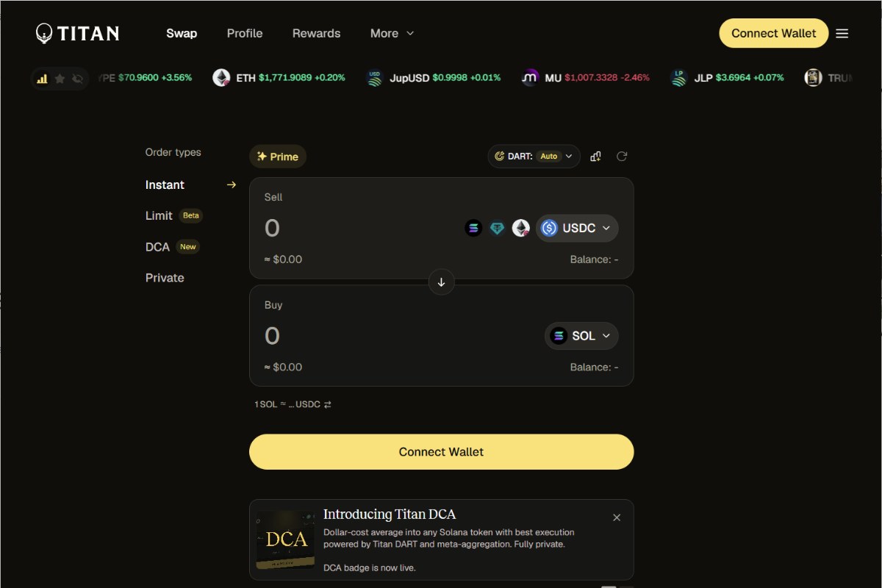
Task: Click the Titan logo
Action: click(x=77, y=33)
